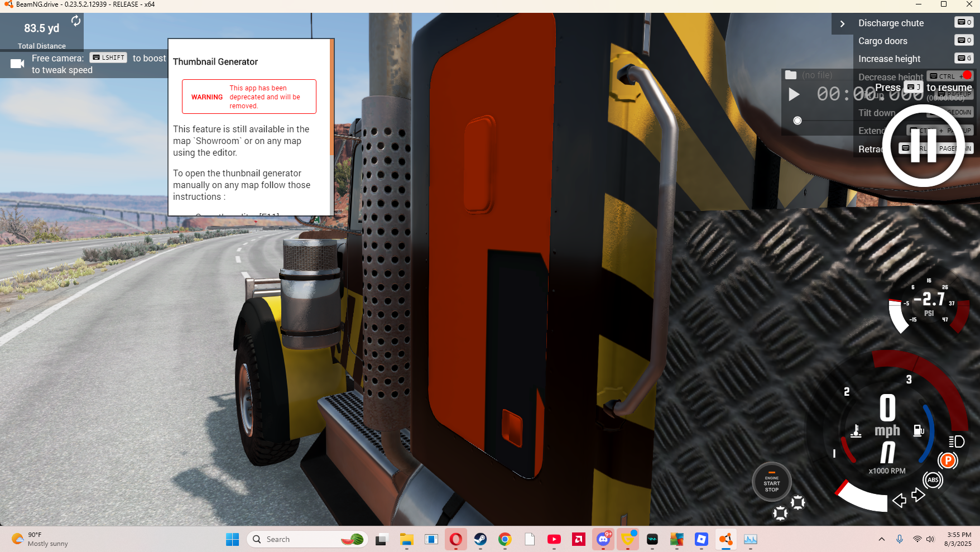The width and height of the screenshot is (980, 552).
Task: Enable the hazard lights indicator
Action: (797, 503)
